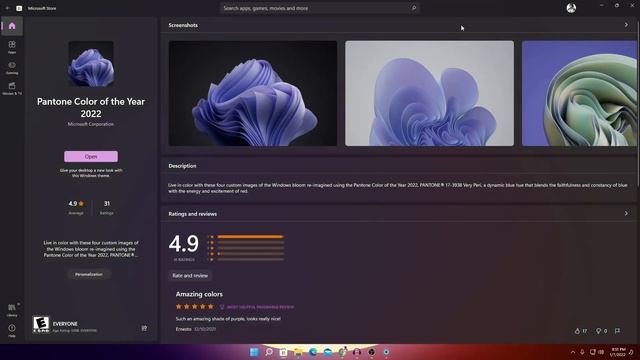
Task: Click the Description section heading
Action: pos(182,166)
